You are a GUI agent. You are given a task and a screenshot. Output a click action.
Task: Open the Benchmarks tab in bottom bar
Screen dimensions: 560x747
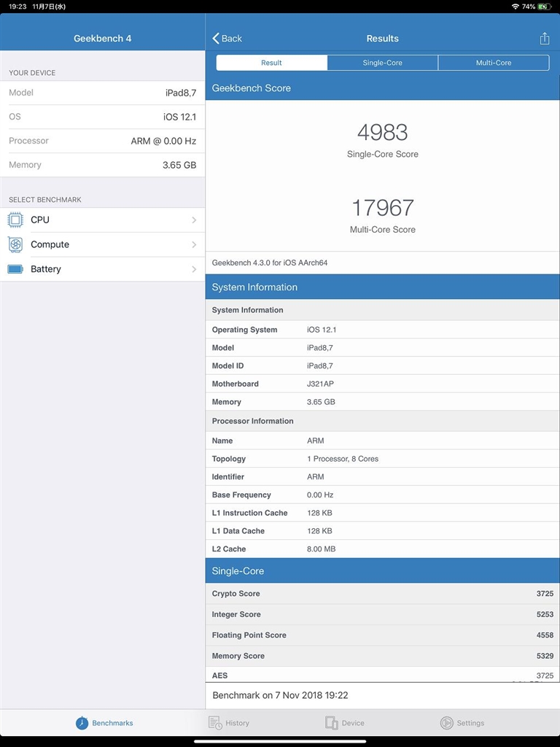(104, 723)
